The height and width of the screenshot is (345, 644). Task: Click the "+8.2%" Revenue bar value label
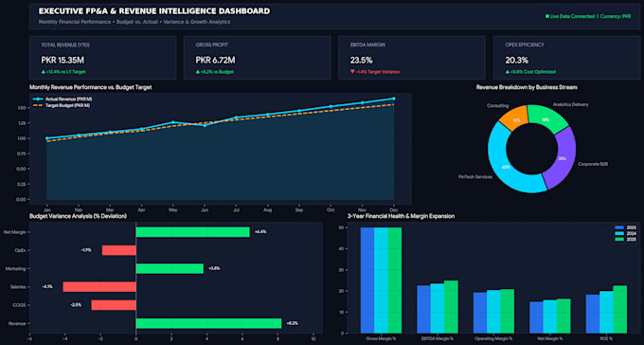[x=293, y=323]
